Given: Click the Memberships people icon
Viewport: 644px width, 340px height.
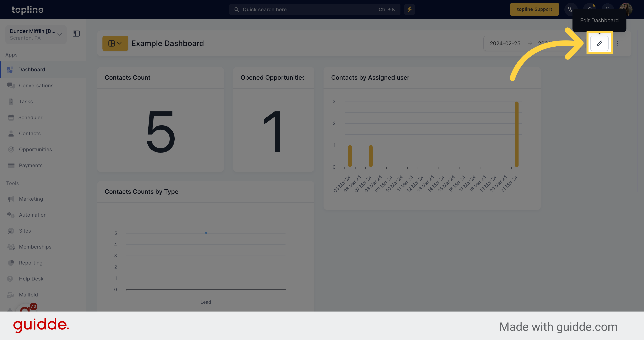Looking at the screenshot, I should 11,247.
